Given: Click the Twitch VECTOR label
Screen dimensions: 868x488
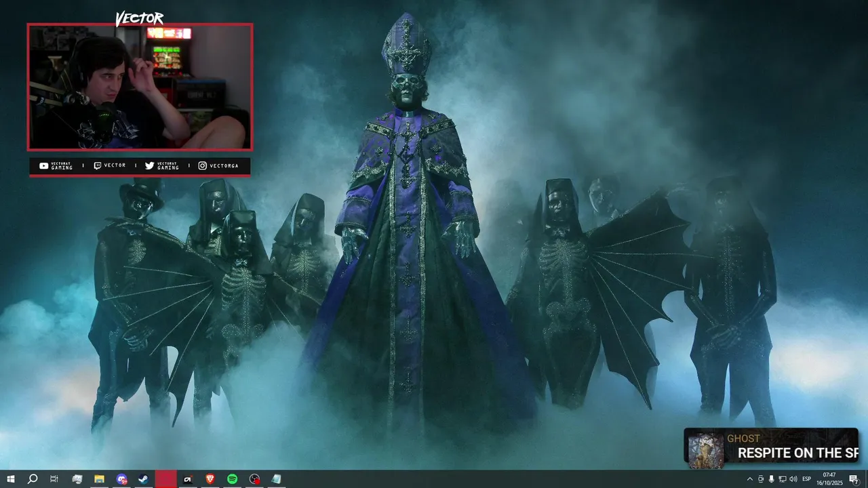Looking at the screenshot, I should click(109, 166).
